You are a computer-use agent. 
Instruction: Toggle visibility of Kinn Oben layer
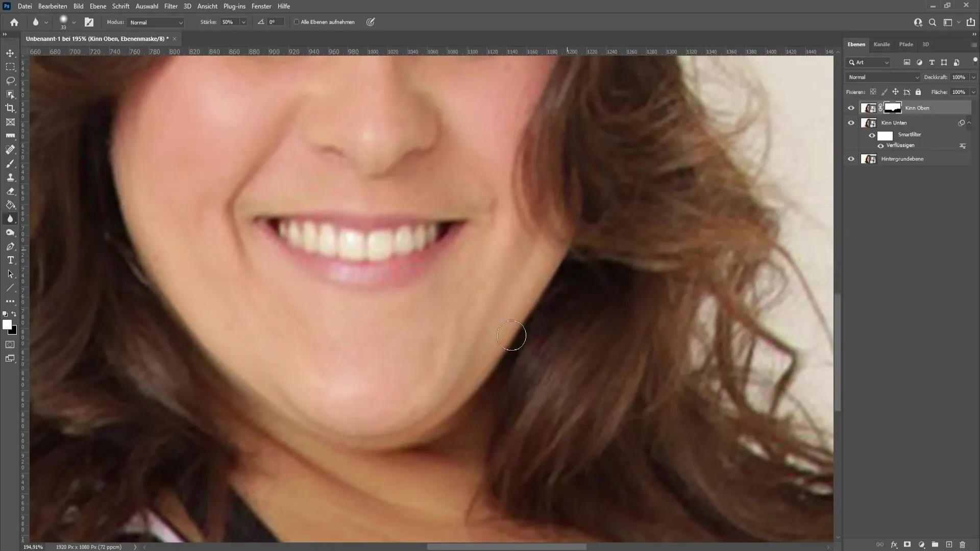click(x=850, y=107)
